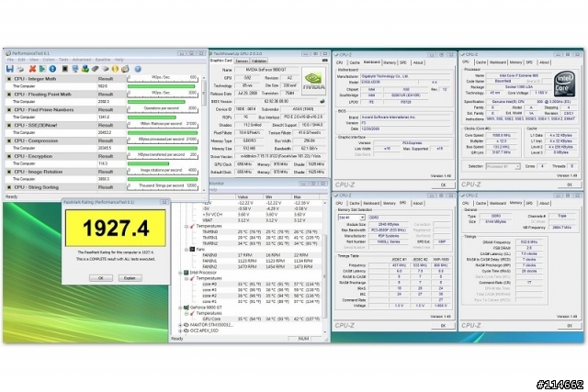Image resolution: width=588 pixels, height=392 pixels.
Task: Click the Fans icon in HWMonitor tree
Action: coord(192,249)
